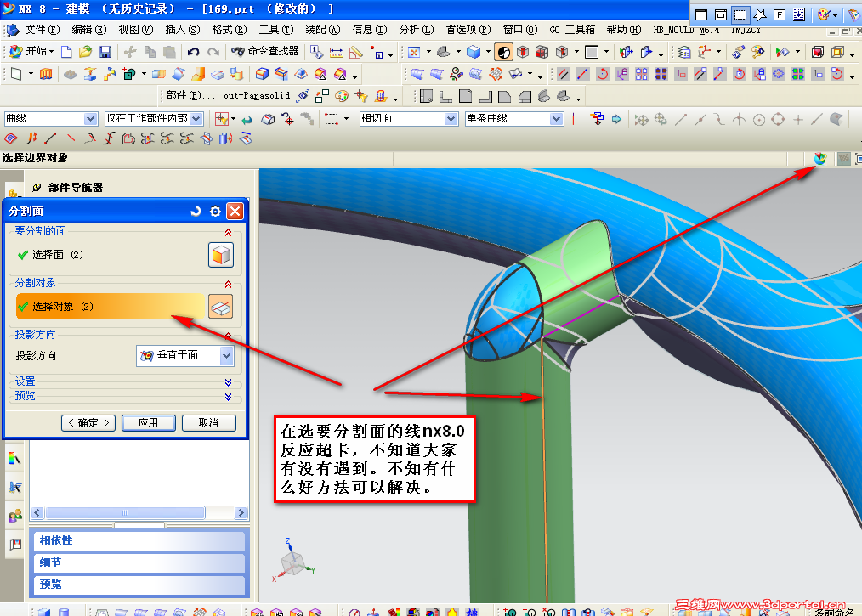The width and height of the screenshot is (862, 616).
Task: Click the line tool icon in curve toolbar
Action: click(50, 138)
